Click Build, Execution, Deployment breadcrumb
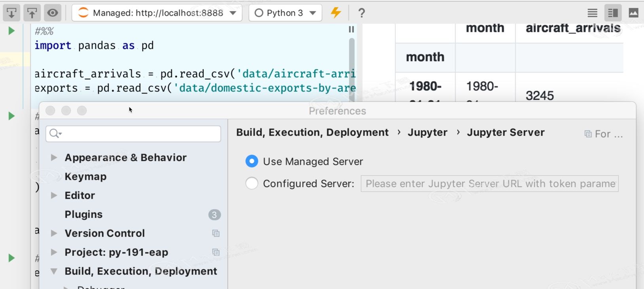The height and width of the screenshot is (289, 644). click(x=312, y=132)
